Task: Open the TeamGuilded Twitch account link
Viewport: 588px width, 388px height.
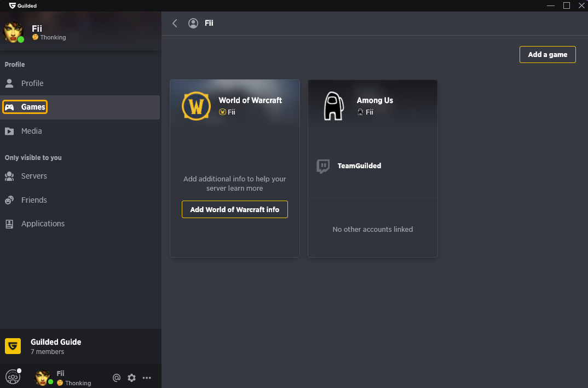Action: click(x=359, y=166)
